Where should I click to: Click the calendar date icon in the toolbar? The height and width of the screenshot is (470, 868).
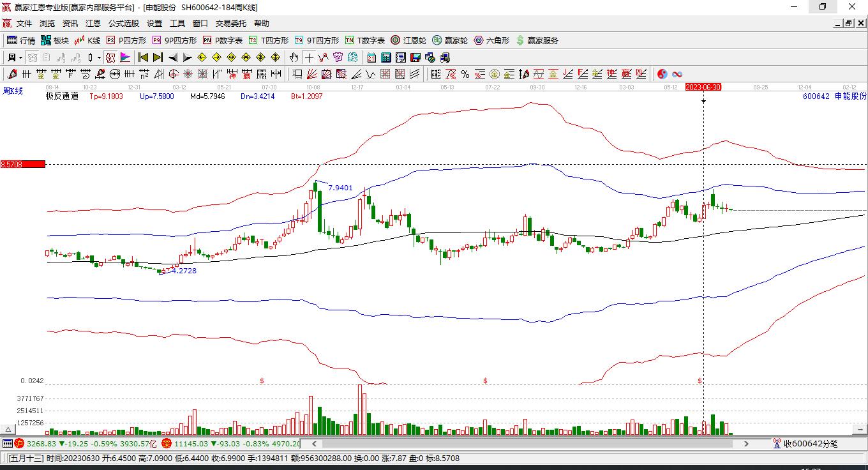click(371, 57)
